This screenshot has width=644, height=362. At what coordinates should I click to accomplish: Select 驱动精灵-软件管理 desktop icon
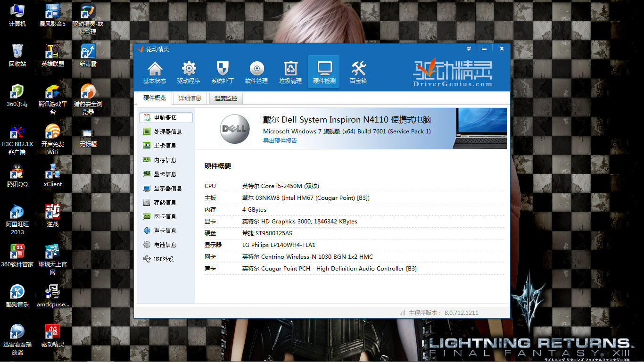point(88,19)
